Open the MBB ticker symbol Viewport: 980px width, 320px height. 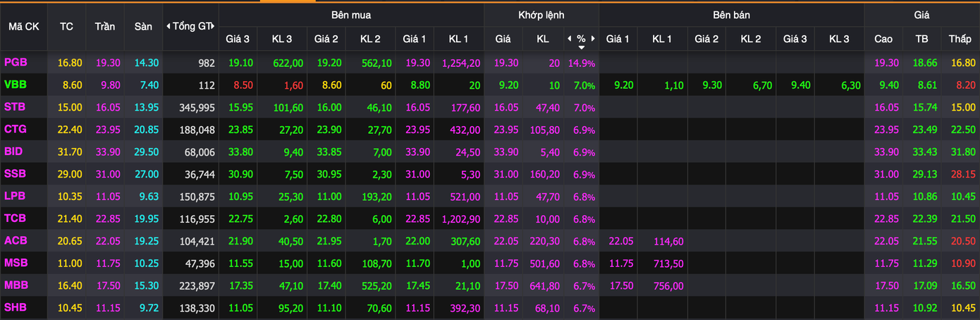(x=16, y=285)
